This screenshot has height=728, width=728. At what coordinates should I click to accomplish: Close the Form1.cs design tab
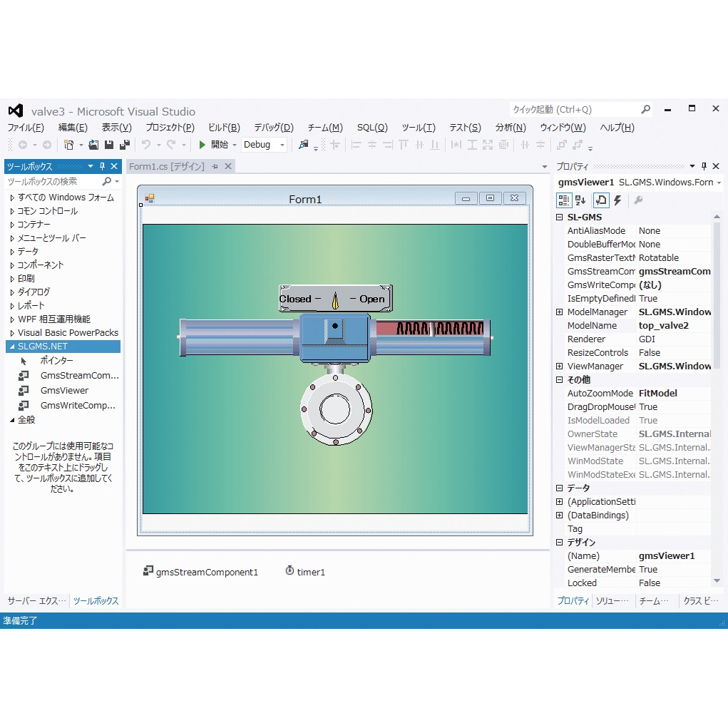(x=228, y=166)
